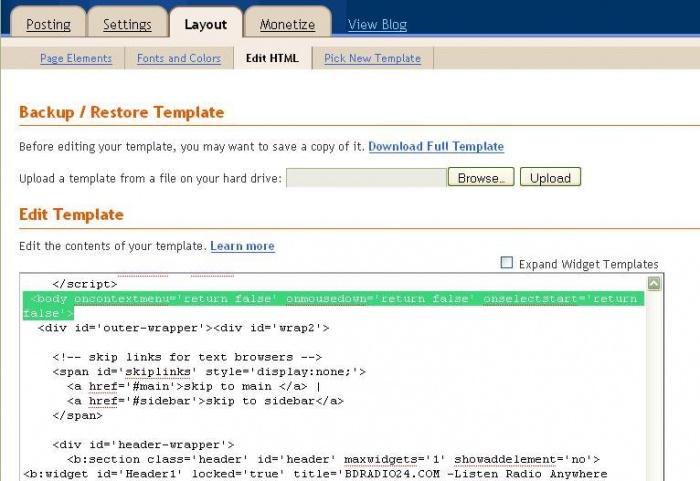The width and height of the screenshot is (700, 481).
Task: Go to Page Elements sub-tab
Action: click(76, 59)
